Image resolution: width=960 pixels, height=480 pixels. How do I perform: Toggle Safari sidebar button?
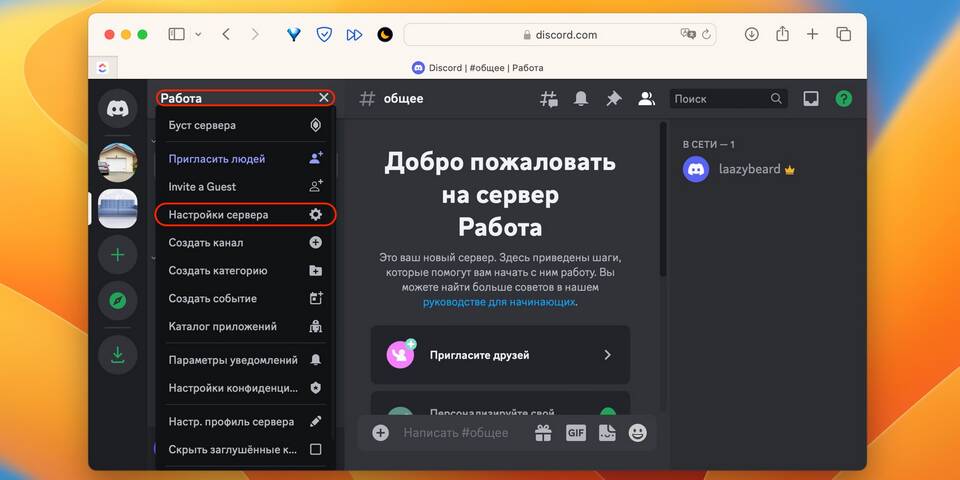point(176,34)
